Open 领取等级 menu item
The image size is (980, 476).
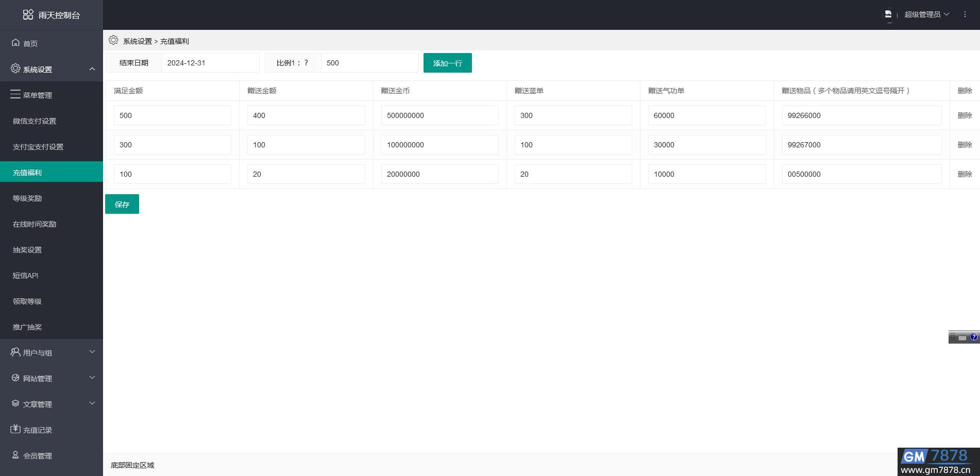point(52,301)
